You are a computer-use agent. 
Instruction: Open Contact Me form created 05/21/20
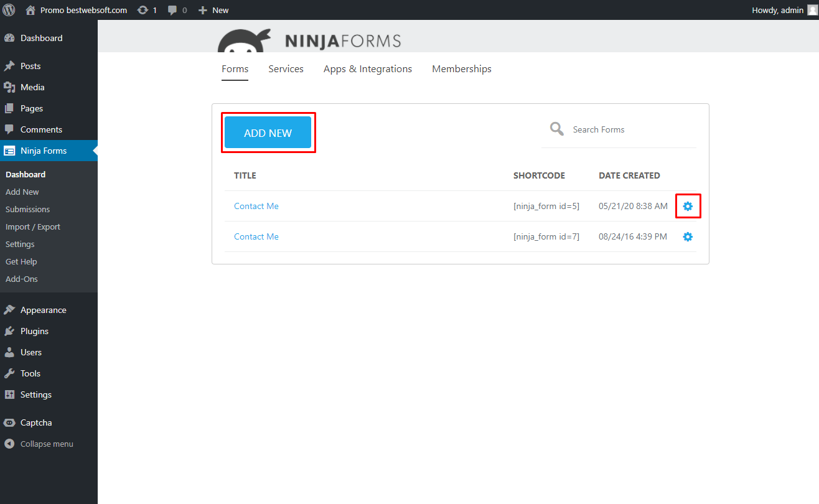pyautogui.click(x=256, y=206)
